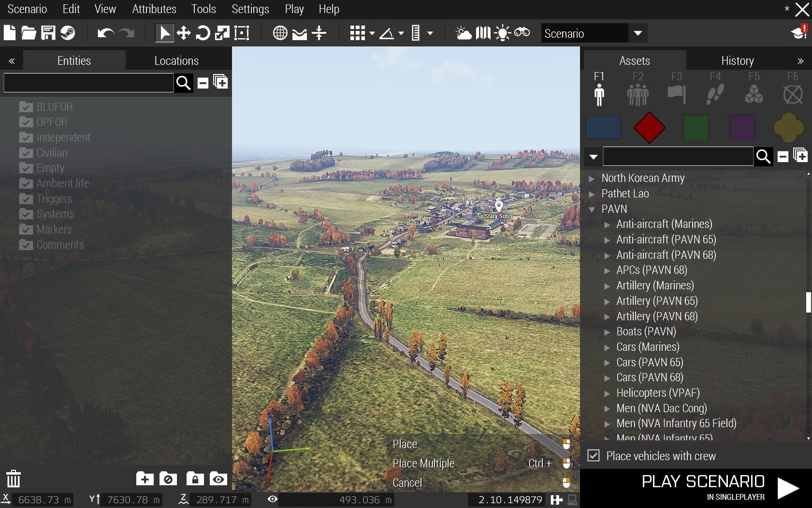Select the OPFOR red diamond swatch
This screenshot has width=812, height=508.
[x=649, y=128]
